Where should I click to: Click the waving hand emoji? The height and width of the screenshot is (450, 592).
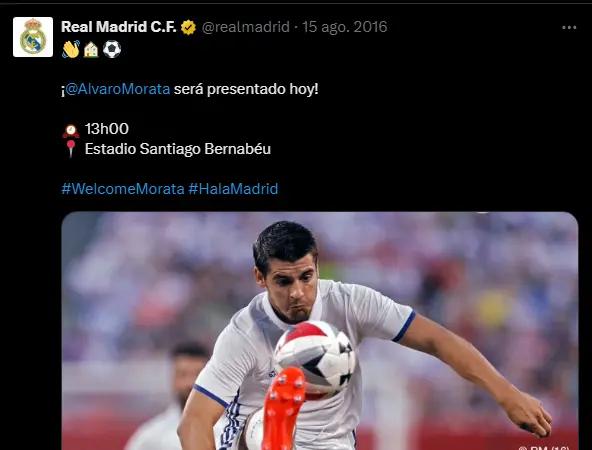coord(71,49)
